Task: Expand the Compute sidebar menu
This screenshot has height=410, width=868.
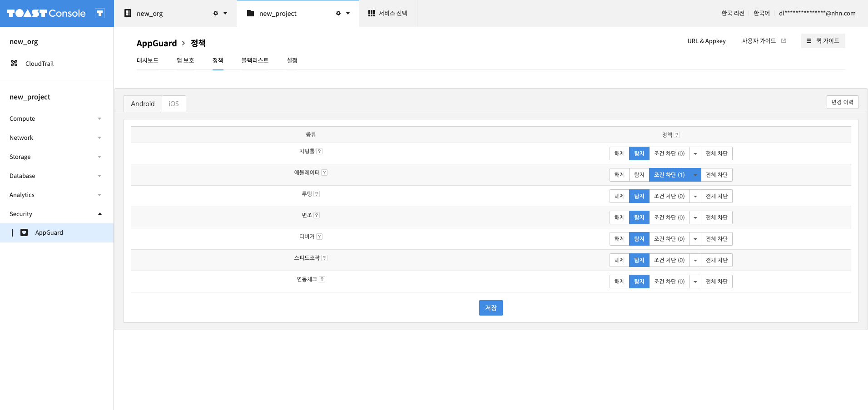Action: click(x=57, y=119)
